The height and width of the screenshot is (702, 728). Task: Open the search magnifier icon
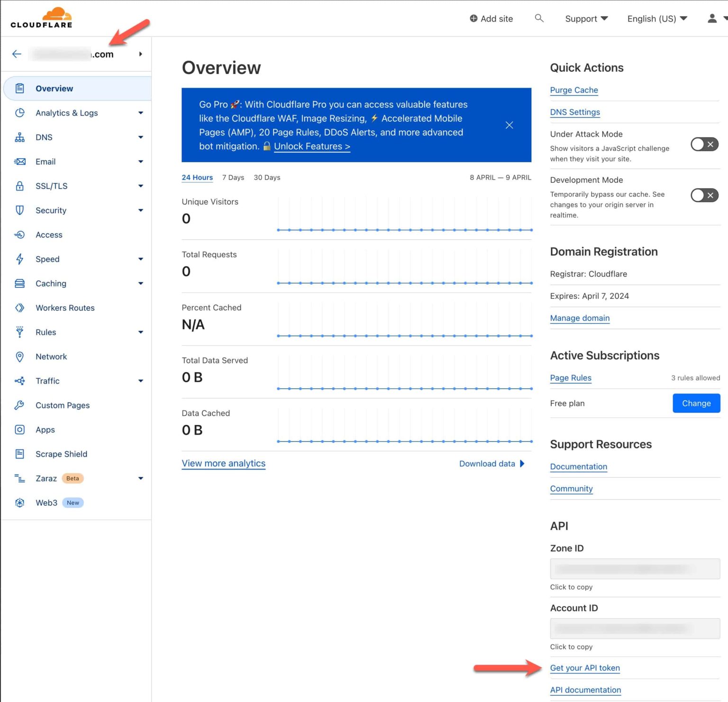539,18
